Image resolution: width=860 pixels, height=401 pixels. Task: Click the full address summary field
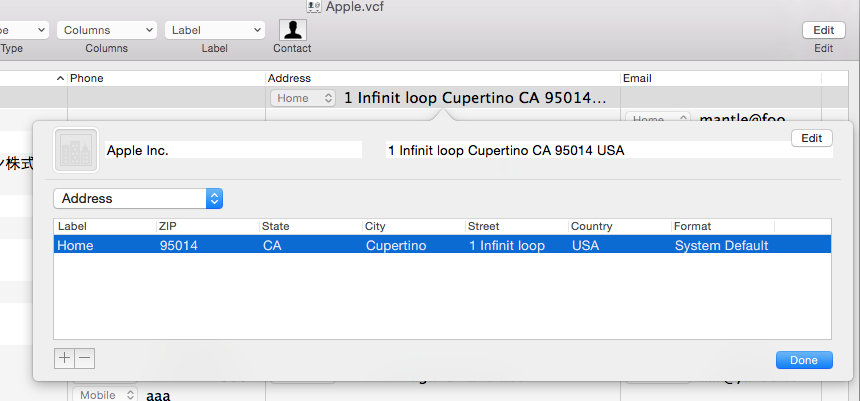click(609, 150)
